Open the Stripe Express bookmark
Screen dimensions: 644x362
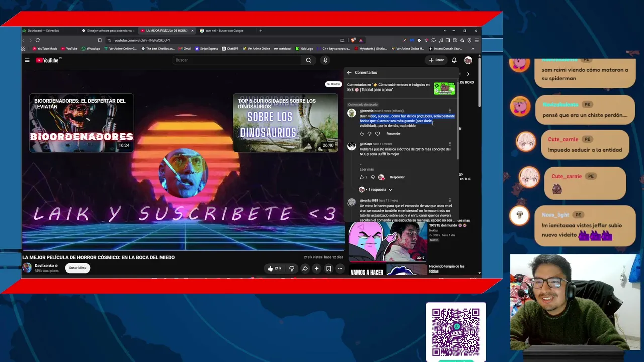click(x=207, y=49)
